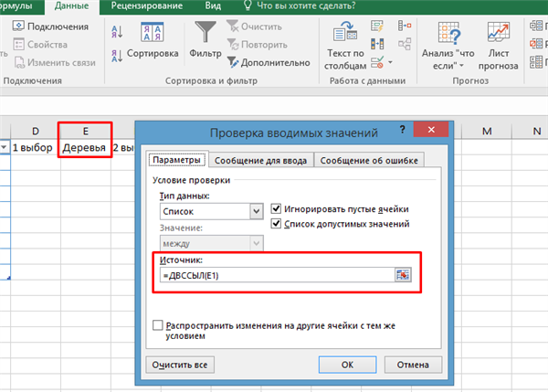Open the Лист прогноза forecast sheet
This screenshot has height=392, width=548.
[499, 46]
